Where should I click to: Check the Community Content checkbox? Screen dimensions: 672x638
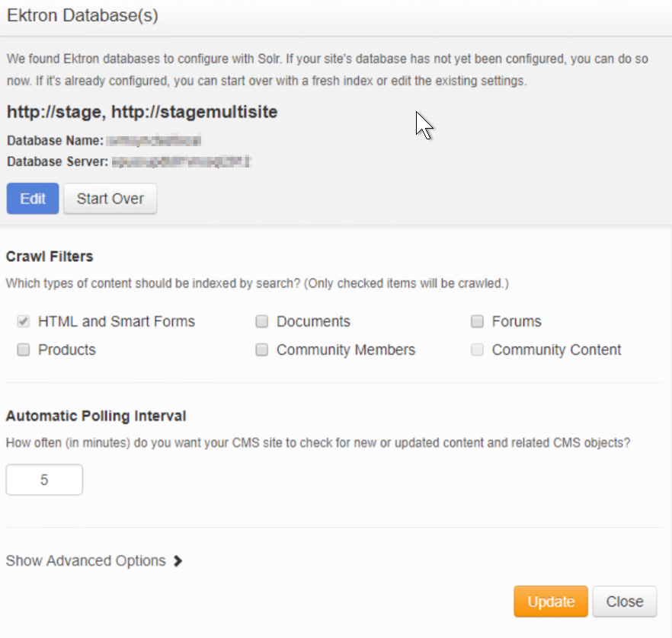pyautogui.click(x=477, y=349)
